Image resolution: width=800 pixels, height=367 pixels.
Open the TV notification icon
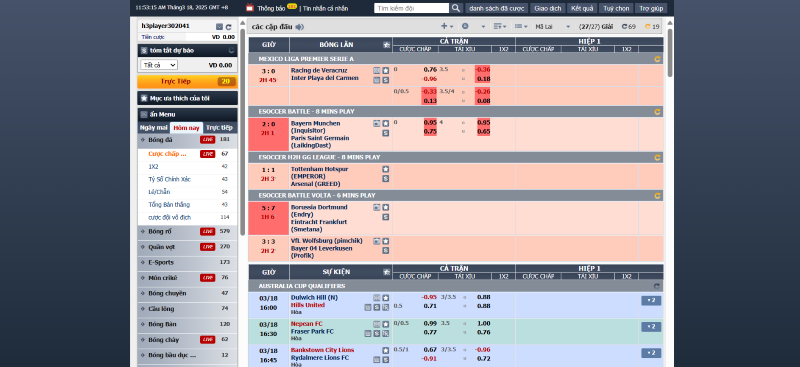pos(250,8)
